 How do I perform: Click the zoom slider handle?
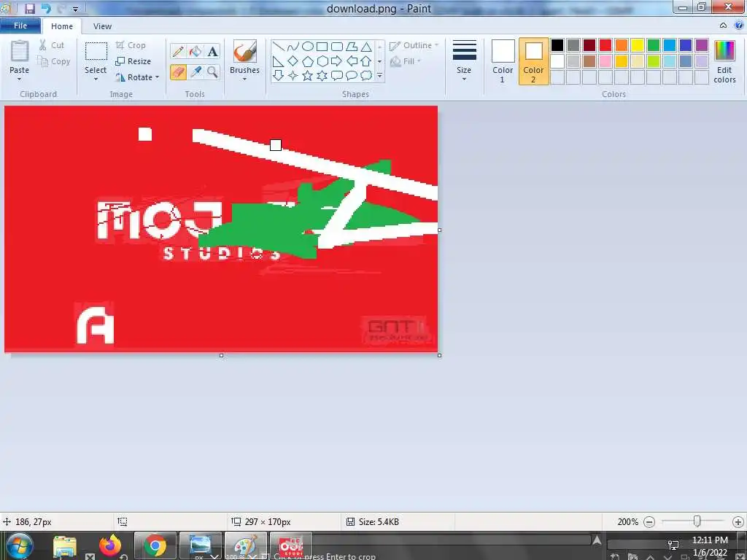point(697,521)
